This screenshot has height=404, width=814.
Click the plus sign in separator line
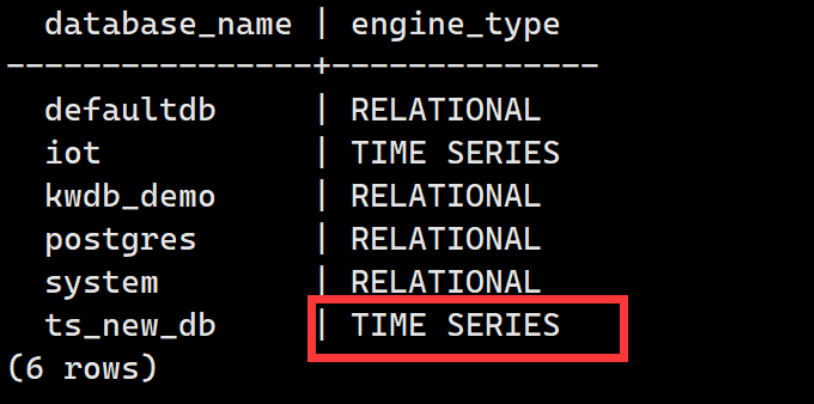pos(321,66)
